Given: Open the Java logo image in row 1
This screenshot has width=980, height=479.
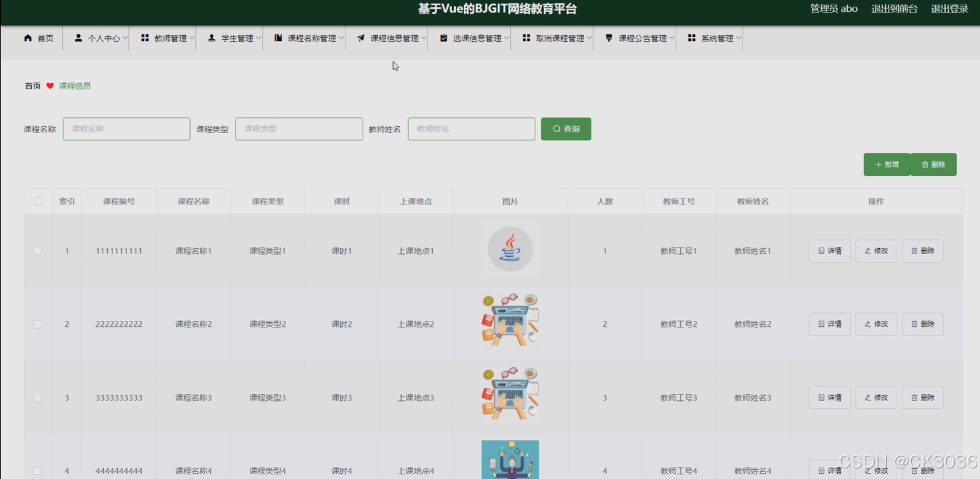Looking at the screenshot, I should pos(510,249).
